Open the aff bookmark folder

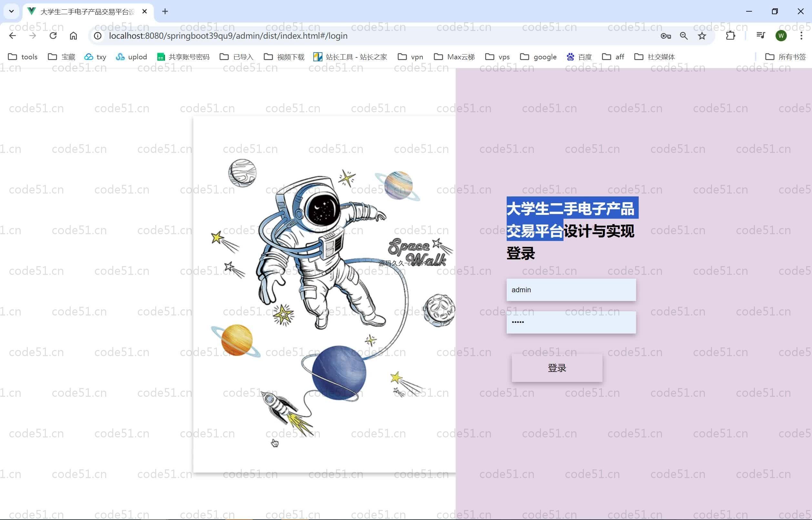[x=613, y=57]
